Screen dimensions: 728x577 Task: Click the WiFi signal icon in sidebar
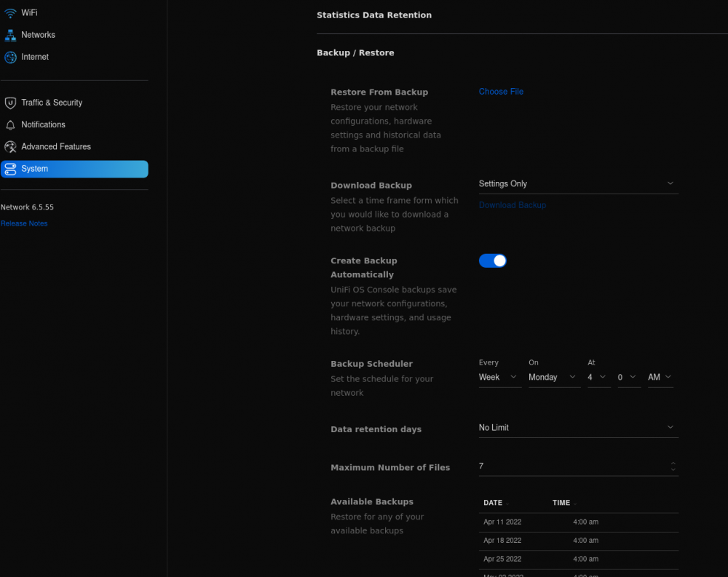click(x=10, y=13)
